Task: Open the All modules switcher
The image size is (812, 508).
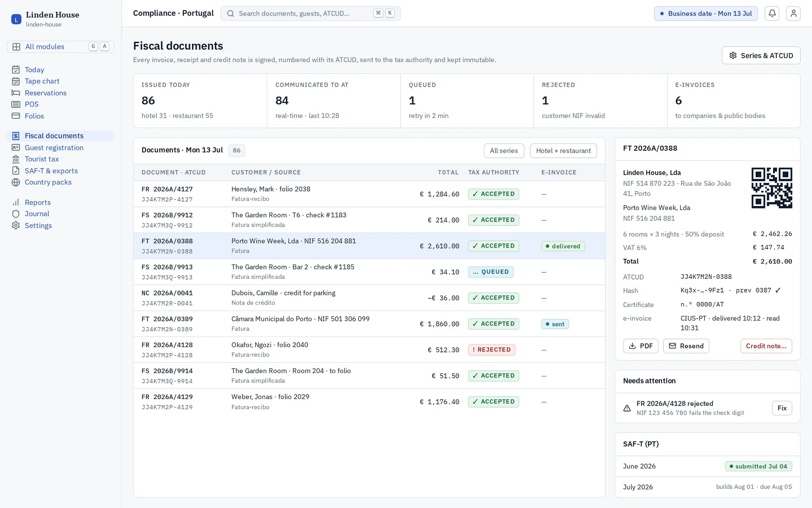Action: tap(60, 47)
